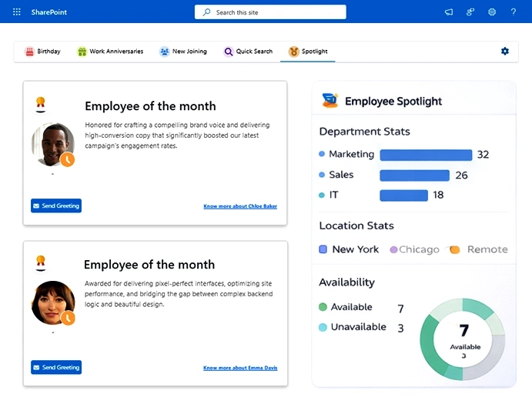Click the Remote location label
Image resolution: width=532 pixels, height=404 pixels.
tap(487, 249)
